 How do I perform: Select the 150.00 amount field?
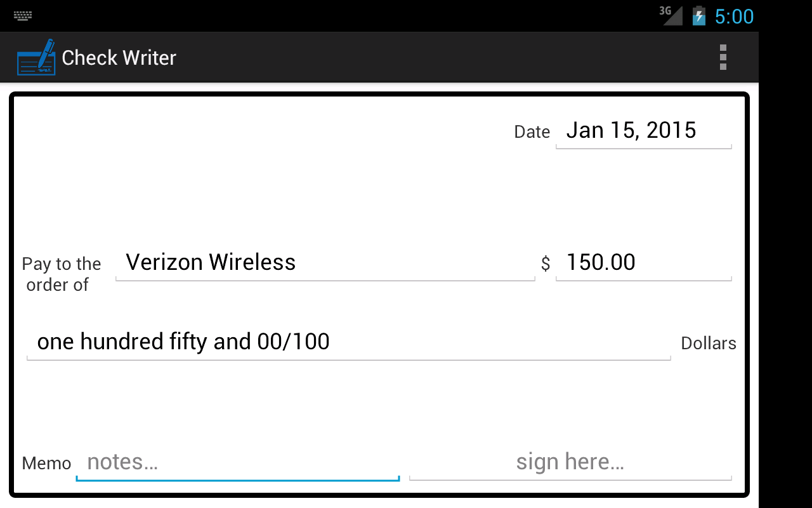pyautogui.click(x=643, y=263)
